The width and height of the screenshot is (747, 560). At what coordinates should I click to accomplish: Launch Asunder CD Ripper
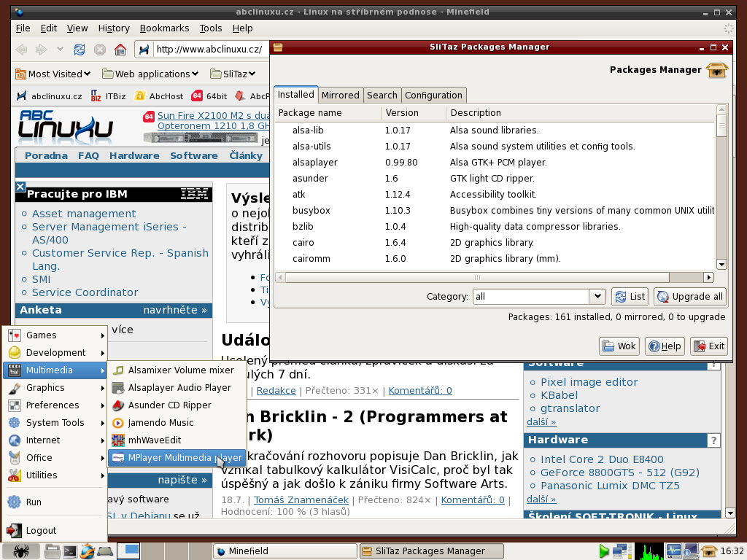[x=177, y=405]
